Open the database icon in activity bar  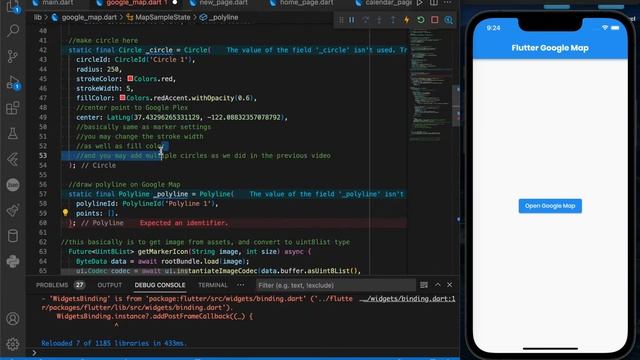[13, 236]
